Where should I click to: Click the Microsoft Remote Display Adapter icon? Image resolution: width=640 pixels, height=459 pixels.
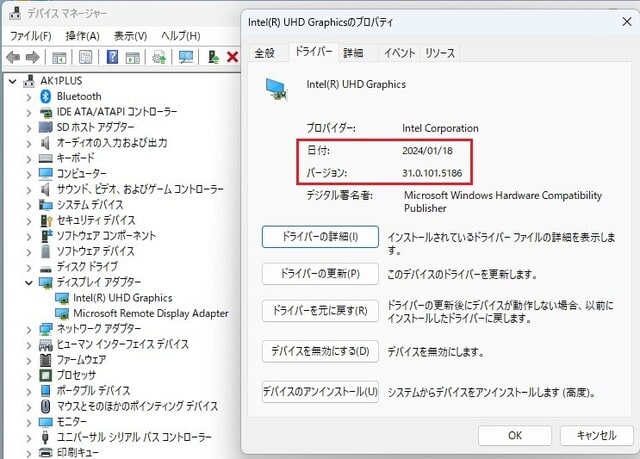coord(62,314)
